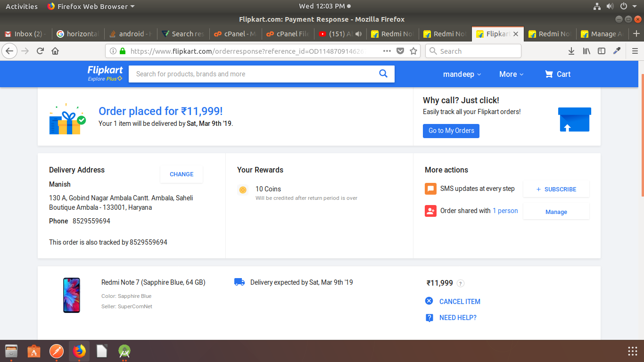Click the SUBSCRIBE button for SMS updates
Viewport: 644px width, 362px height.
click(x=556, y=189)
